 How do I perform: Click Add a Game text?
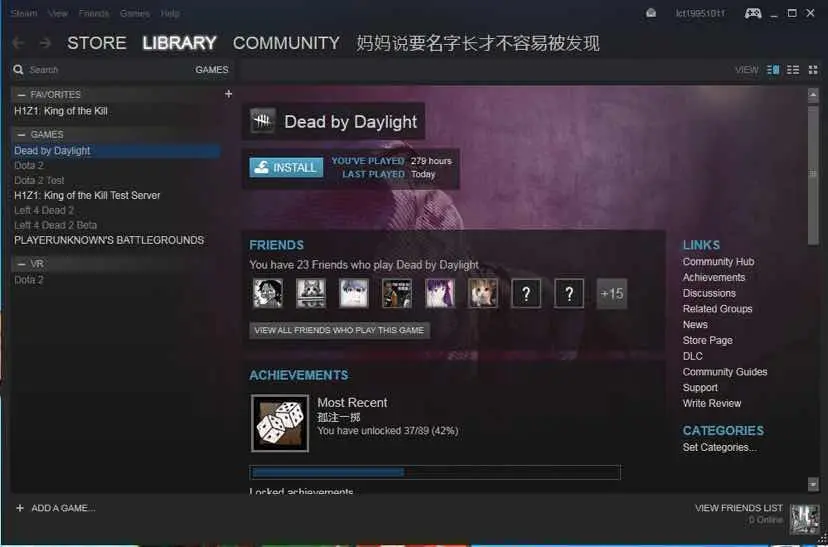[63, 508]
